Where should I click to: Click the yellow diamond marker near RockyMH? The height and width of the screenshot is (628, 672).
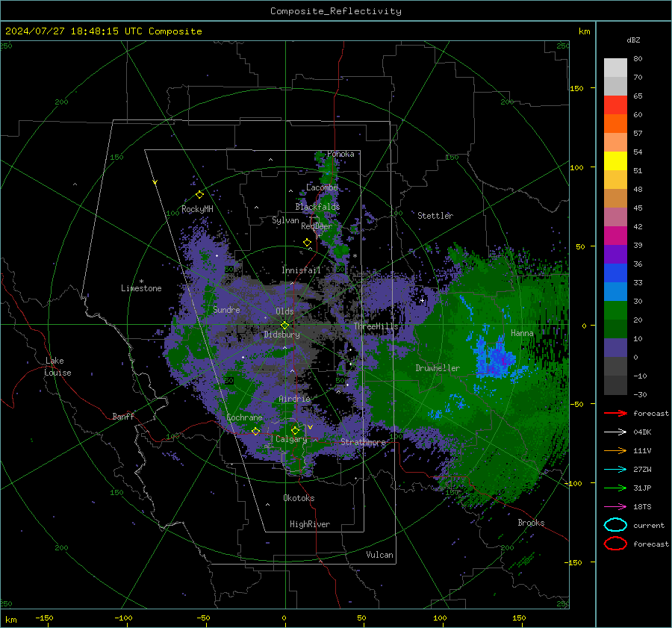[199, 195]
